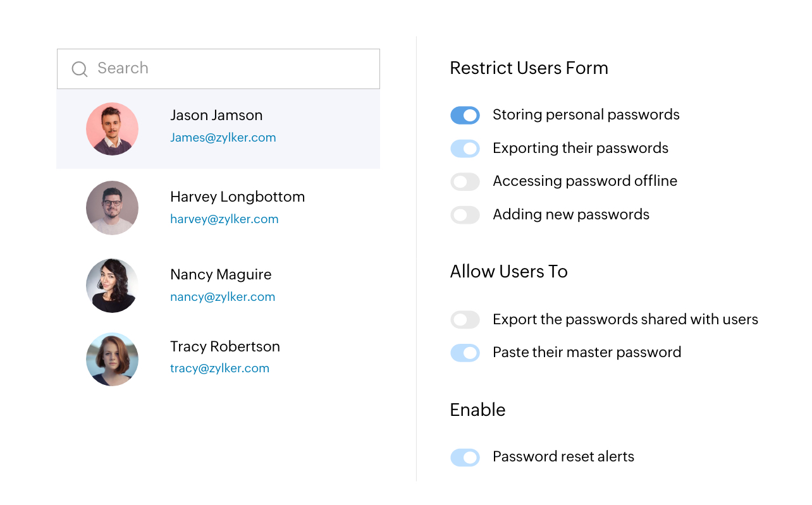Turn on Export passwords shared with users
Screen dimensions: 812x505
pyautogui.click(x=465, y=320)
